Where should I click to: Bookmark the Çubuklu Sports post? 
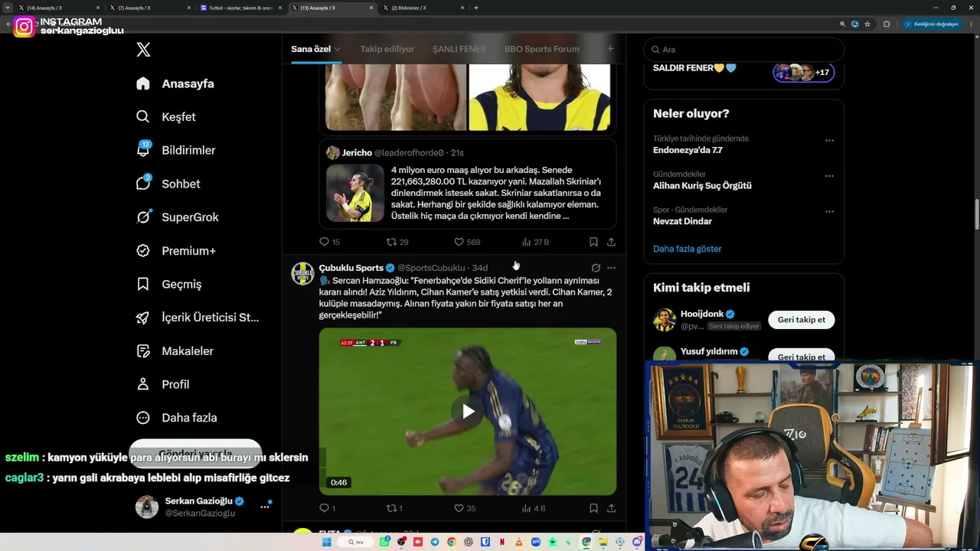(x=593, y=508)
